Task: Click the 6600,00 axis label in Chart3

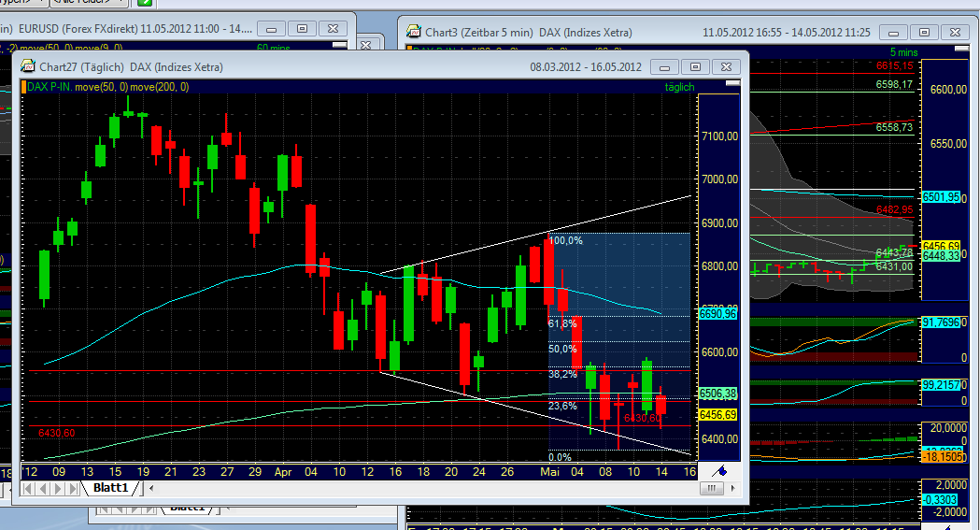Action: pyautogui.click(x=949, y=90)
